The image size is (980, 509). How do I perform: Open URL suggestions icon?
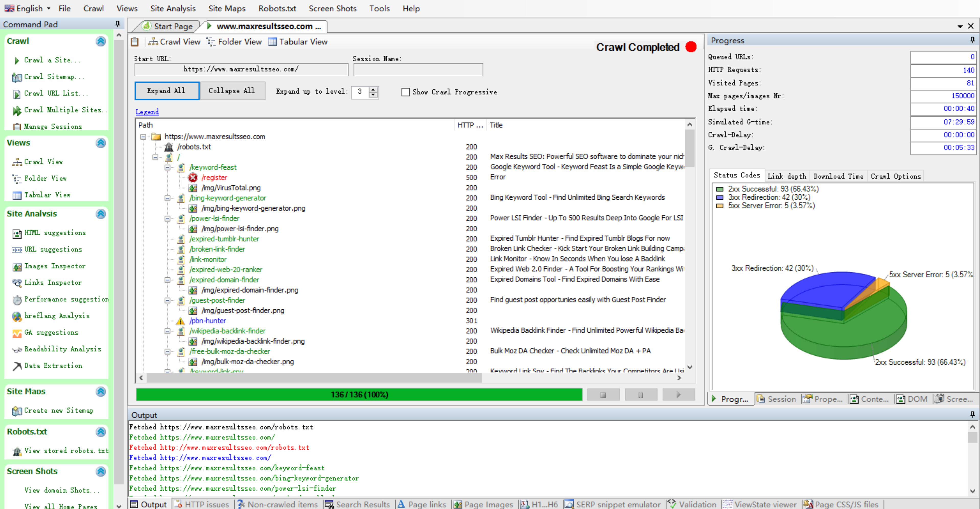click(17, 250)
